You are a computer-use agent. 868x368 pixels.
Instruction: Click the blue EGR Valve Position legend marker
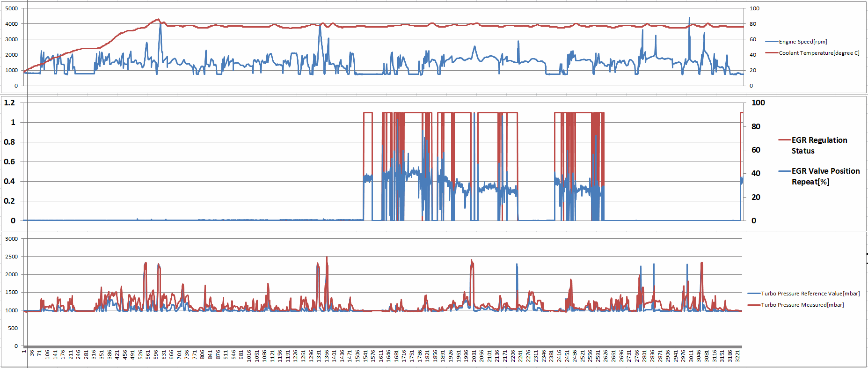(x=785, y=171)
